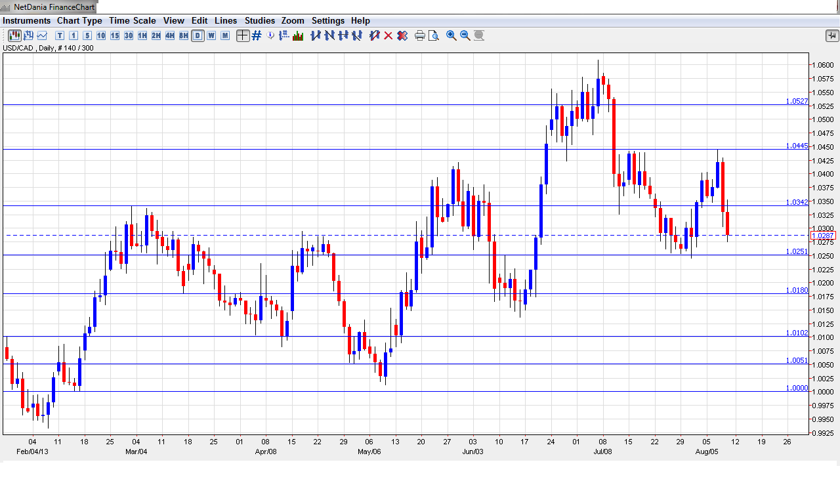The image size is (840, 504).
Task: Select the weekly W time scale button
Action: pos(211,35)
